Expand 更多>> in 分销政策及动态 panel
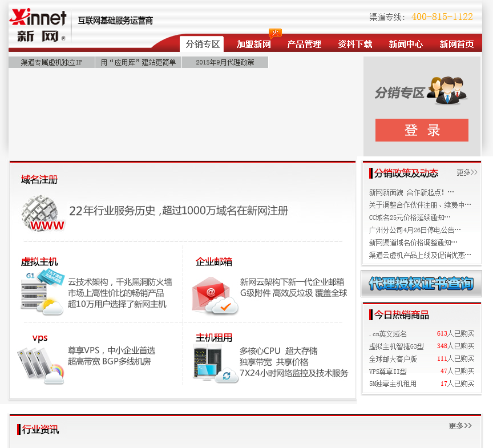This screenshot has width=493, height=448. [x=467, y=172]
